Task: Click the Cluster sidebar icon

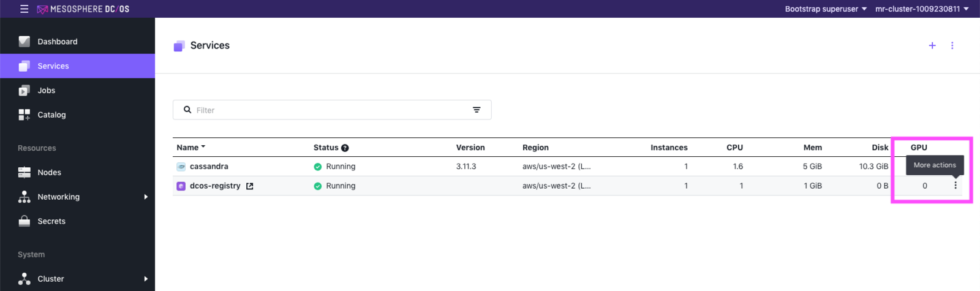Action: click(x=24, y=279)
